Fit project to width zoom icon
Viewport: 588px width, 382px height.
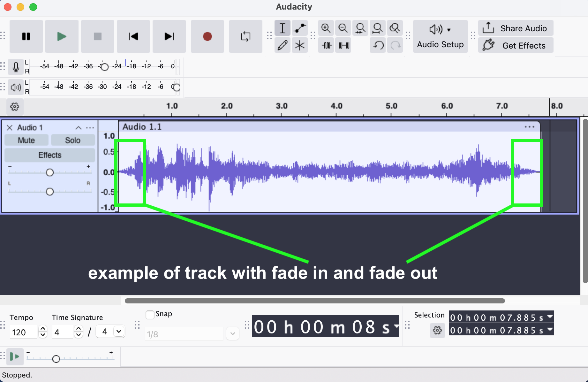pos(378,28)
